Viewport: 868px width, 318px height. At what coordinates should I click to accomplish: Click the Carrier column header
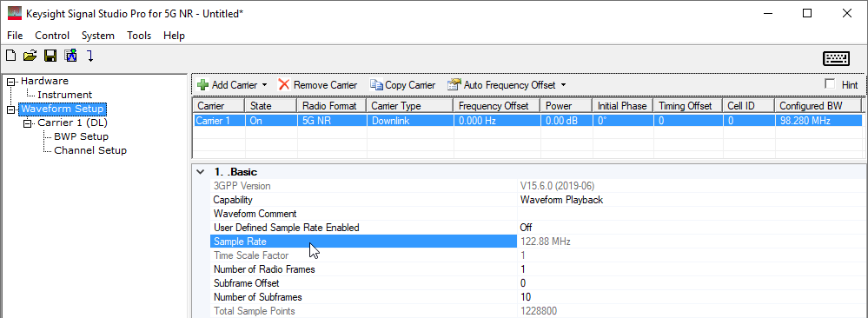click(x=219, y=105)
